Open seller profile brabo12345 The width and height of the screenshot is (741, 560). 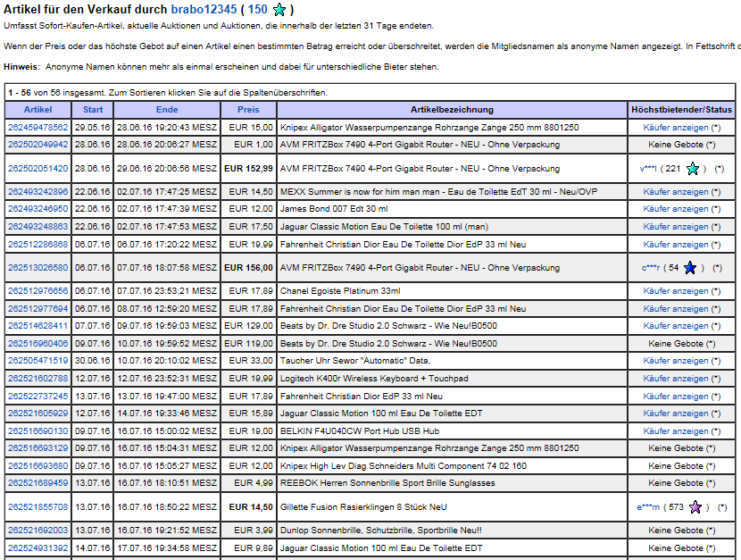[x=204, y=10]
